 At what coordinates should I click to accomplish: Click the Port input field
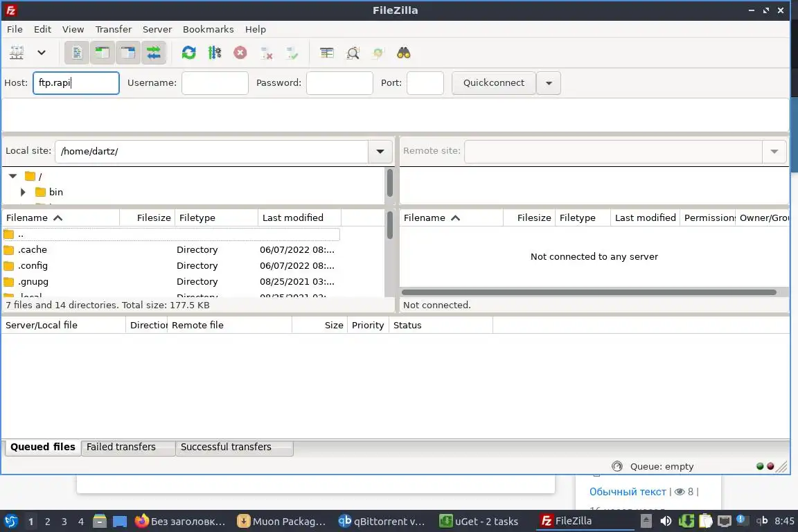[425, 83]
